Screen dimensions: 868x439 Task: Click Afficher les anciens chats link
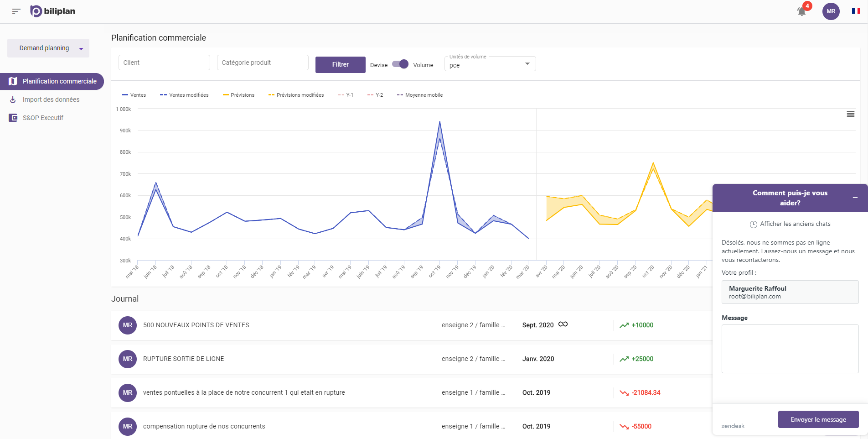click(795, 224)
